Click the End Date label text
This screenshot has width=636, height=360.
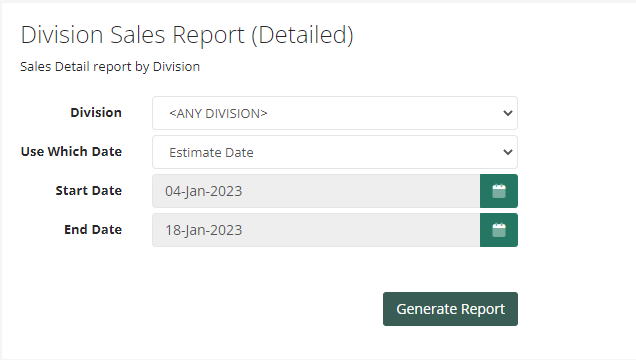(93, 229)
